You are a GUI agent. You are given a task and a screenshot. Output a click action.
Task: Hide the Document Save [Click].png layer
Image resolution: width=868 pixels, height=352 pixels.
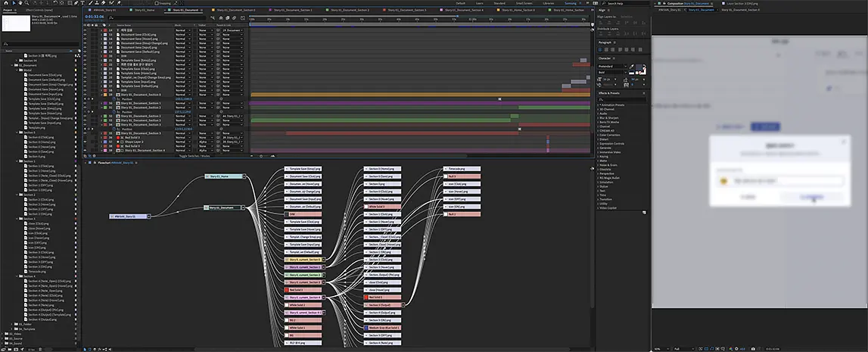coord(85,34)
